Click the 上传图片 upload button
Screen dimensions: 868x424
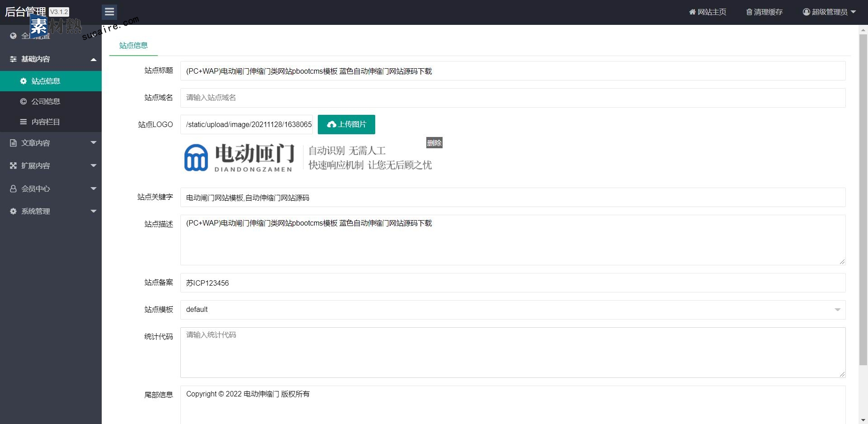(346, 124)
